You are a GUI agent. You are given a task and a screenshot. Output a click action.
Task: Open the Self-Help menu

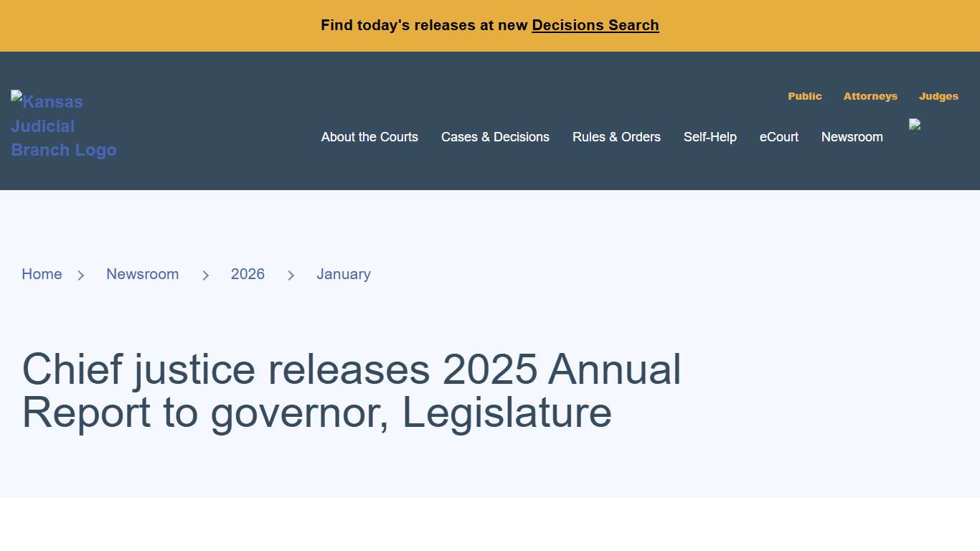(710, 137)
